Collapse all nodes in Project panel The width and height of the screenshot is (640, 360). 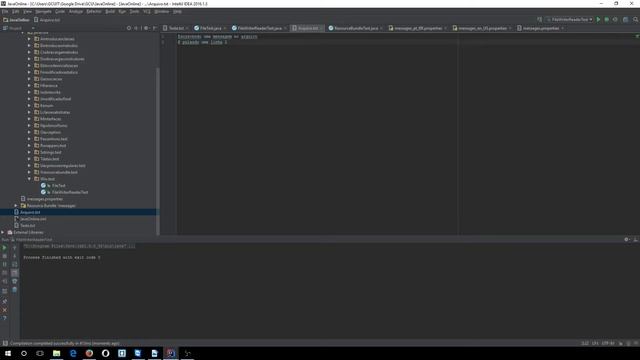pos(136,28)
